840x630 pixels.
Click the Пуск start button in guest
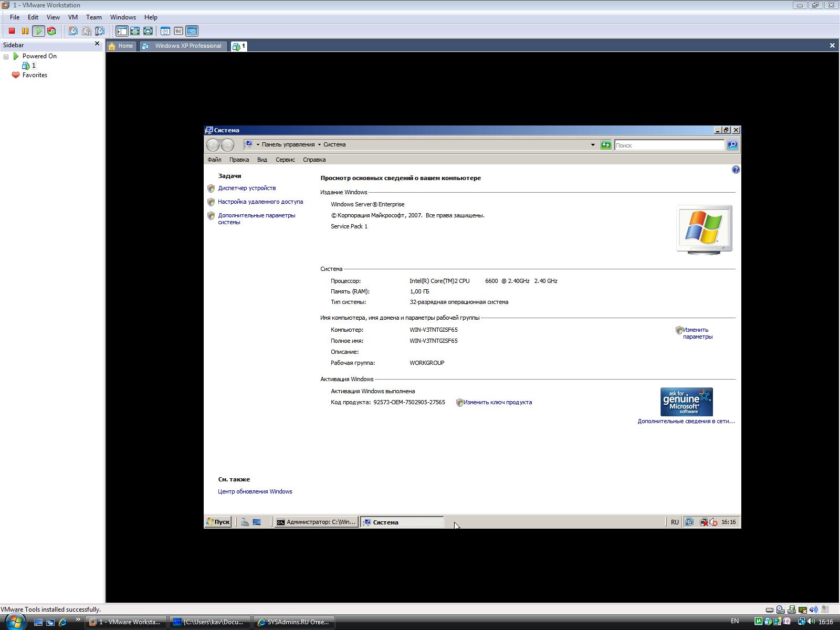(x=218, y=522)
